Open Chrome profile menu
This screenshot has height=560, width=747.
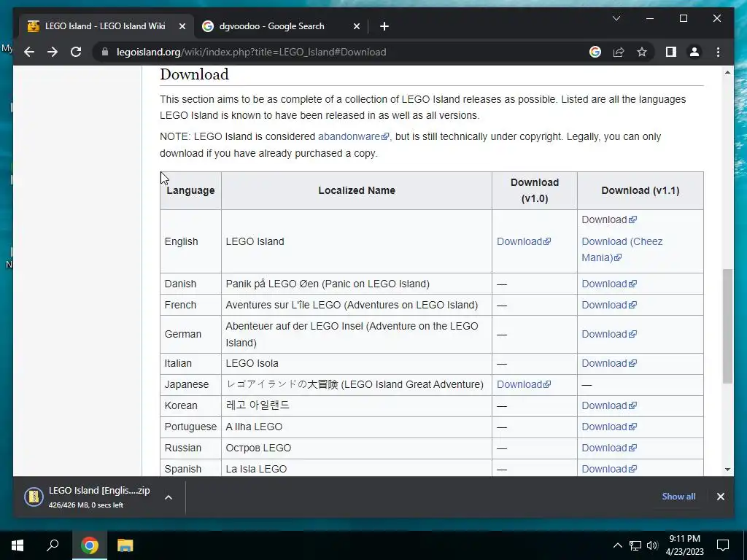(694, 52)
